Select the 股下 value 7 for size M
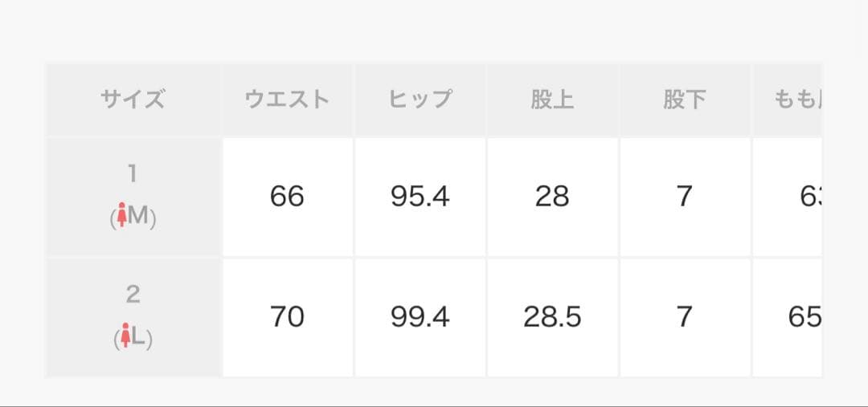The height and width of the screenshot is (407, 868). pos(684,197)
